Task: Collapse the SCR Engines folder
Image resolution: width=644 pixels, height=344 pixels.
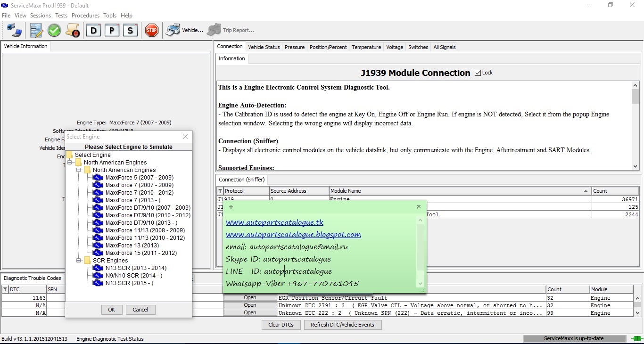Action: (79, 261)
